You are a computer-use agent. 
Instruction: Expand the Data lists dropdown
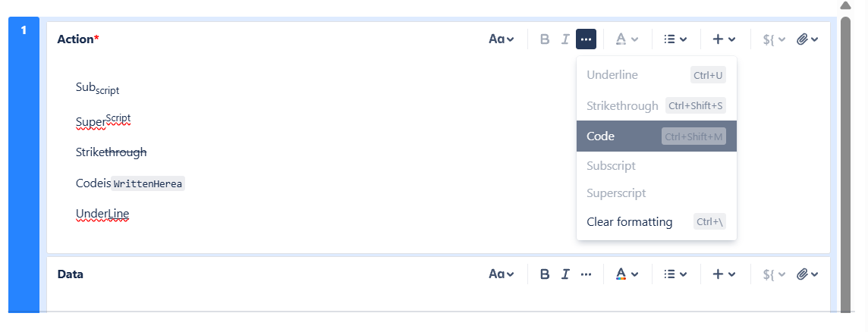[x=675, y=274]
